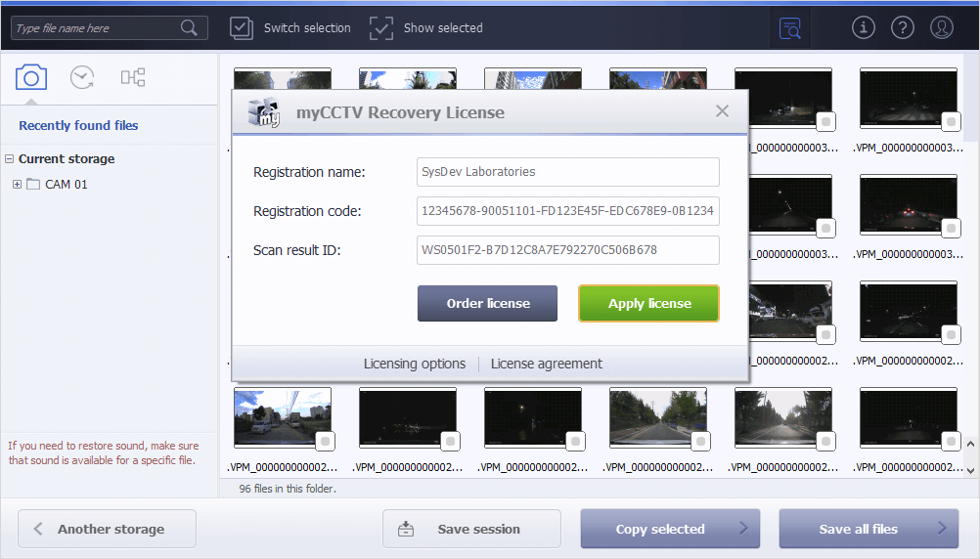Image resolution: width=980 pixels, height=559 pixels.
Task: Click the Save all files button
Action: coord(869,529)
